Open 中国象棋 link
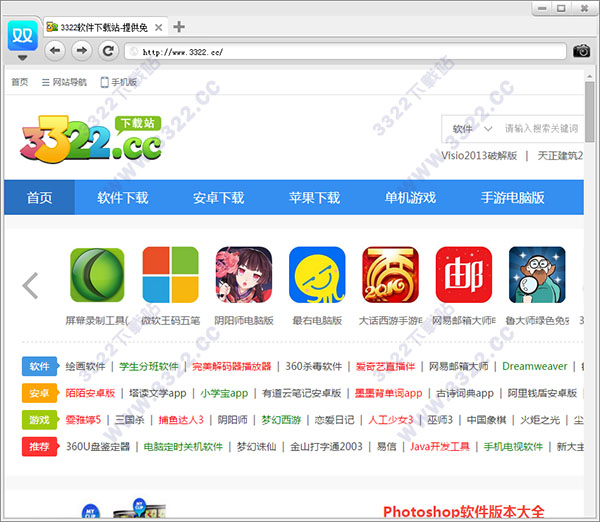 (486, 420)
